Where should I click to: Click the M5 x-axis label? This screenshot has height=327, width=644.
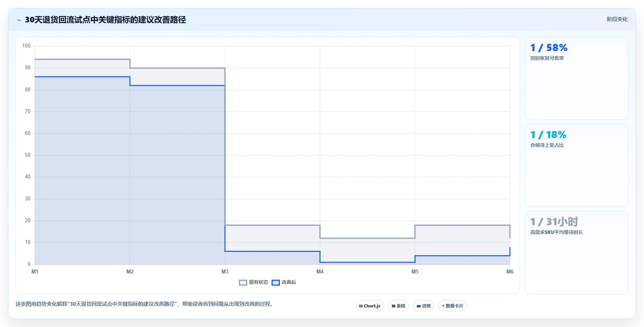coord(415,272)
